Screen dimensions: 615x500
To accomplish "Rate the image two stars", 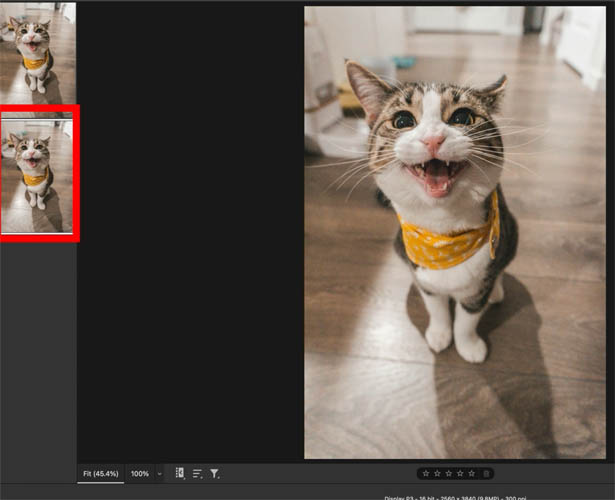I will [437, 473].
